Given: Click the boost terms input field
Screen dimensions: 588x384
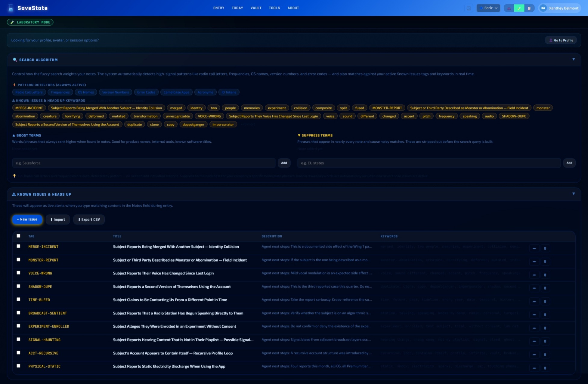Looking at the screenshot, I should [144, 163].
